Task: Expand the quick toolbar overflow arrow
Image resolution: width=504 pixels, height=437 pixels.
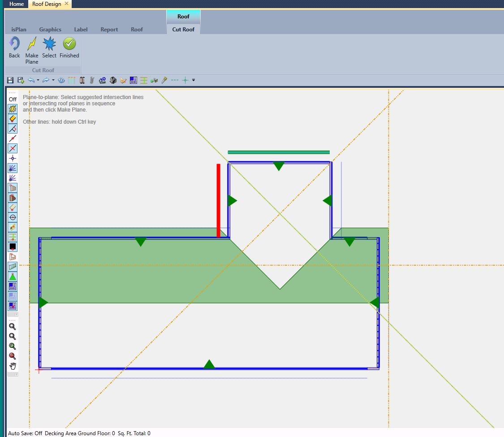Action: pyautogui.click(x=194, y=80)
